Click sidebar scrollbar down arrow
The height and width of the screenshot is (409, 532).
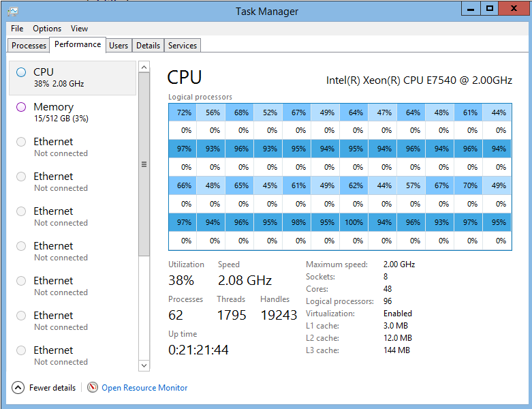pos(144,365)
